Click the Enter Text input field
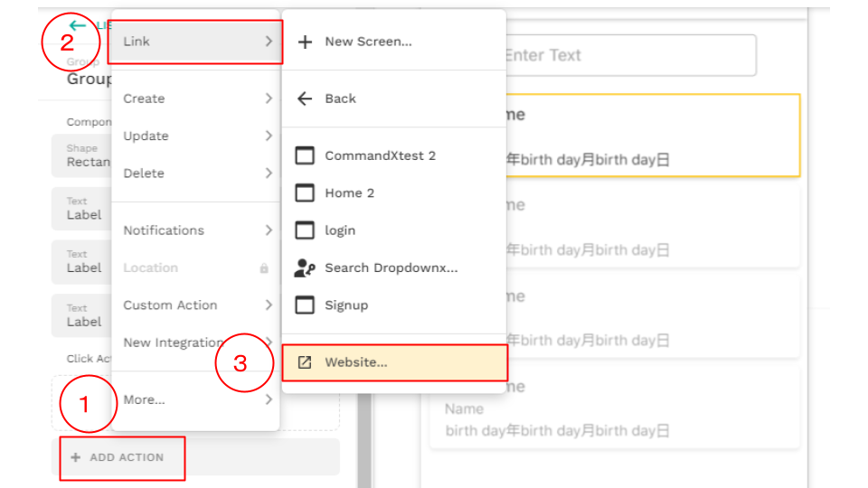This screenshot has width=868, height=488. tap(630, 55)
